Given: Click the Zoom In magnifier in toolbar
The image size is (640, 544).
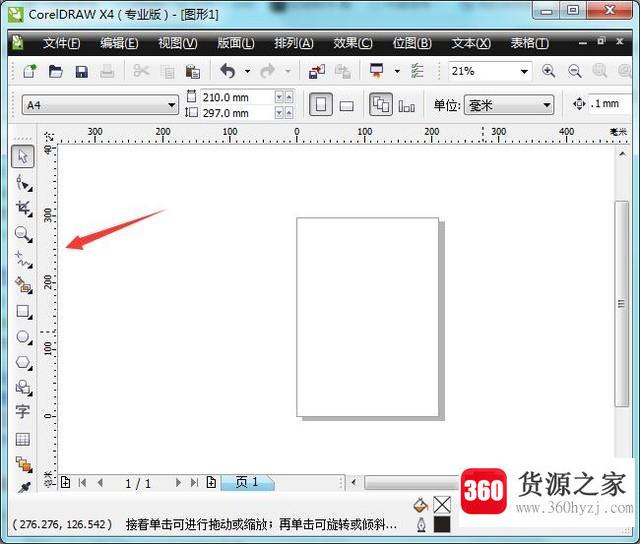Looking at the screenshot, I should pyautogui.click(x=549, y=71).
